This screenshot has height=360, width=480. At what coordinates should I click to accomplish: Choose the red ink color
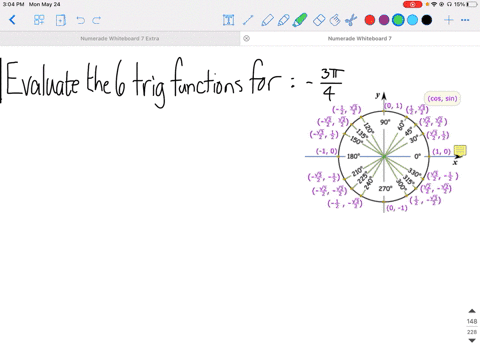coord(370,20)
